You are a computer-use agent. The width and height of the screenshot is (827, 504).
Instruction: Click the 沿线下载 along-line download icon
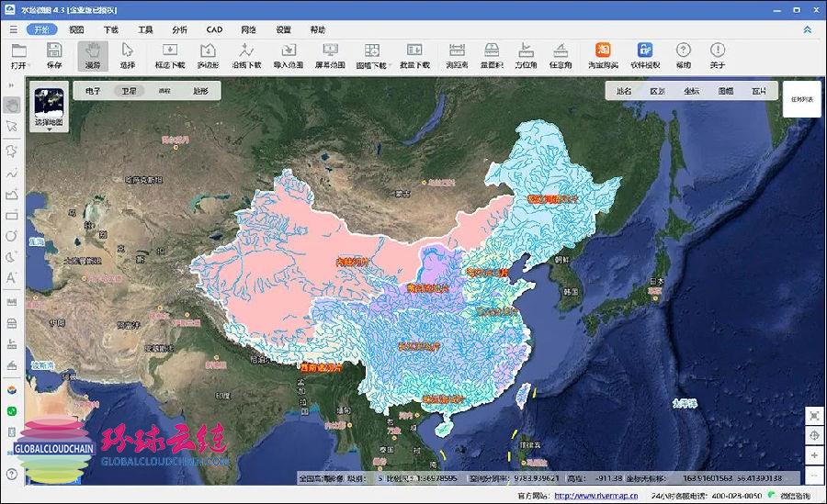coord(246,55)
